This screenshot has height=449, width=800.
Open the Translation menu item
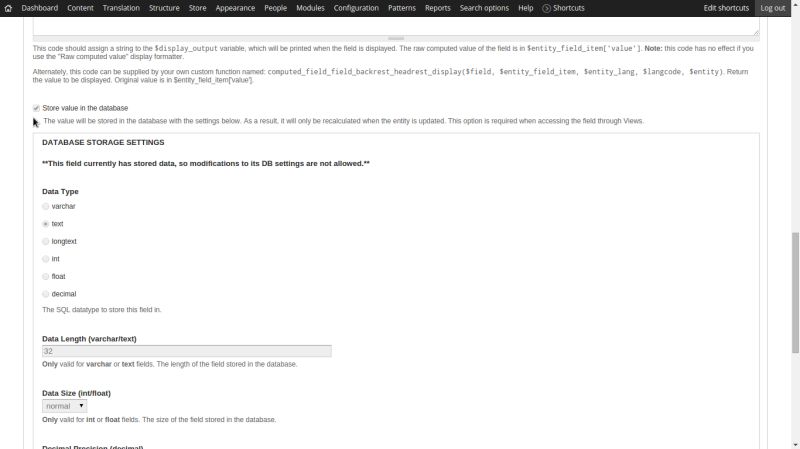[x=121, y=8]
